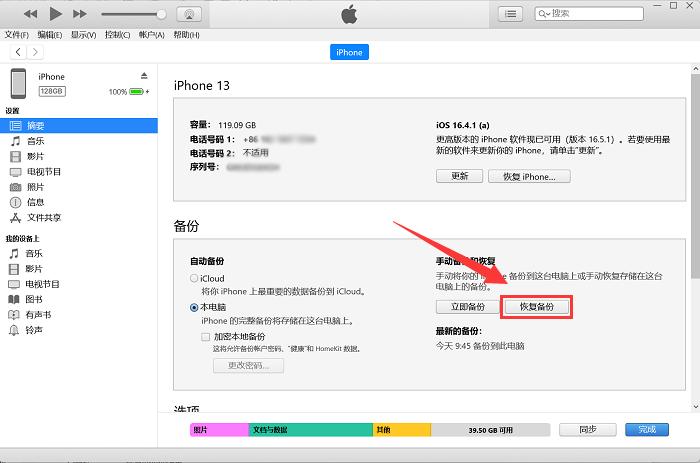700x463 pixels.
Task: Select 电视节目 (TV Shows) under settings
Action: (16, 172)
